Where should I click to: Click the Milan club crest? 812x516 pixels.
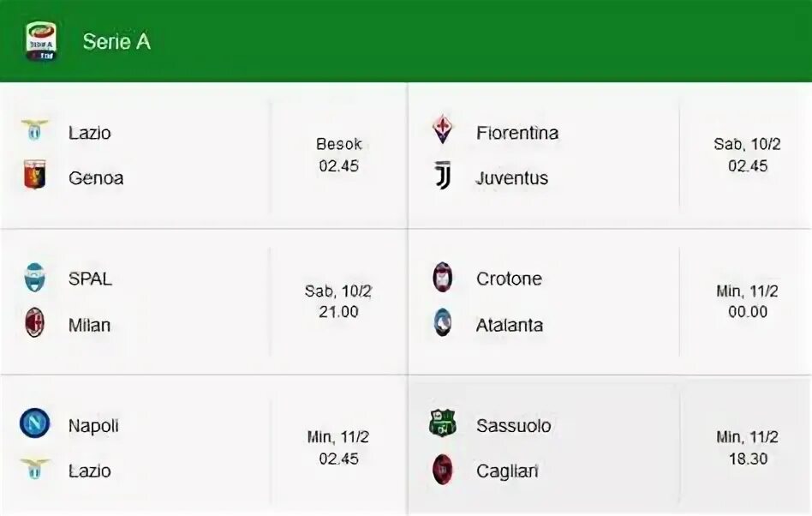(x=35, y=322)
